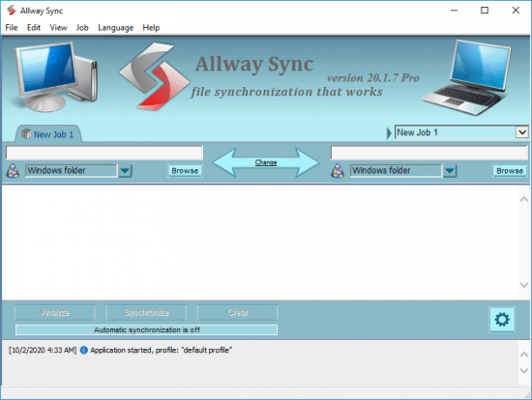Click the Clear button

[238, 312]
